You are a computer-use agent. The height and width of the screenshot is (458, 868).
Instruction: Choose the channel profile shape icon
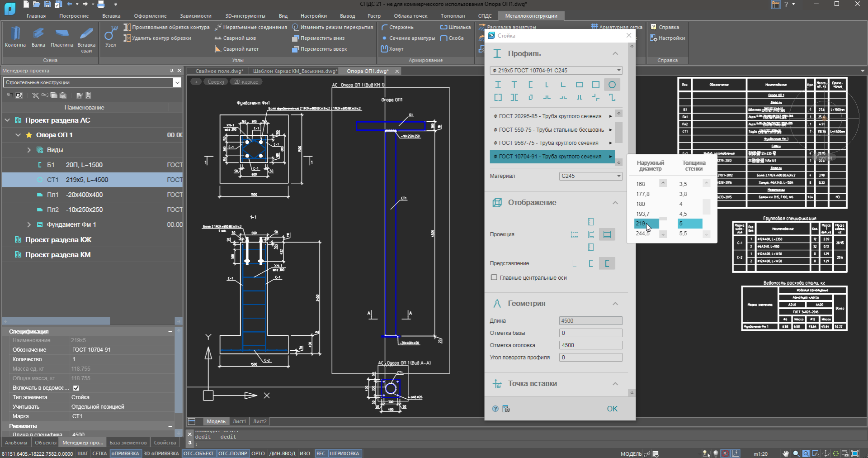click(x=530, y=85)
